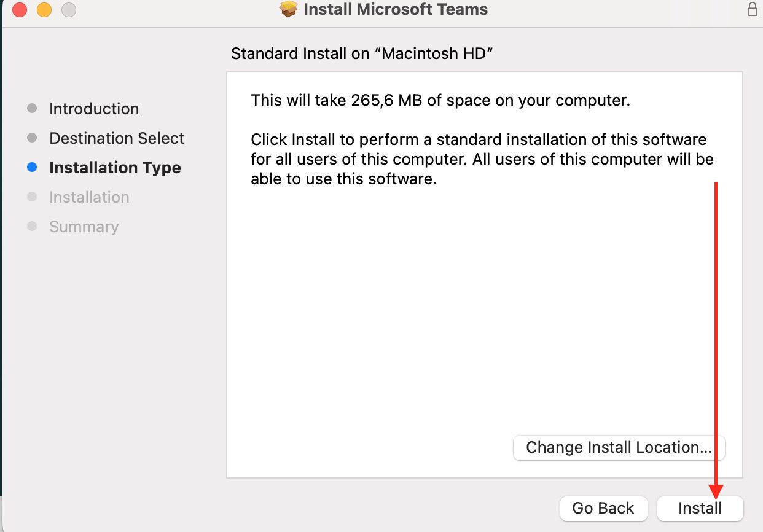Select the Installation Type step label
Screen dimensions: 763x532
pos(115,168)
